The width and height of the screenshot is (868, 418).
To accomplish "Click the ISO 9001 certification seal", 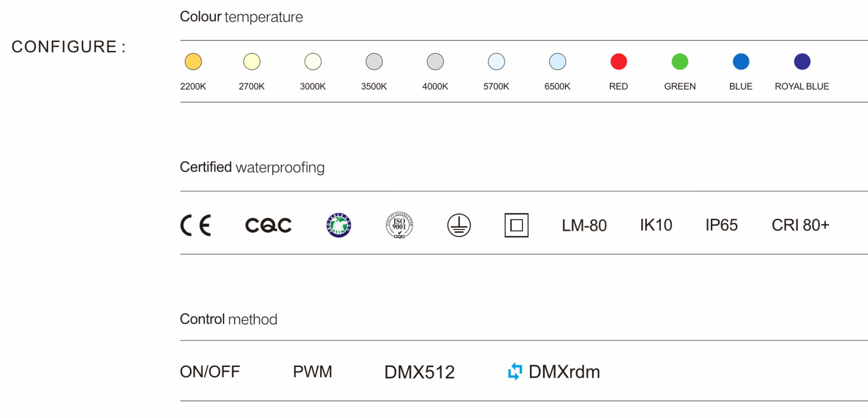I will [399, 225].
